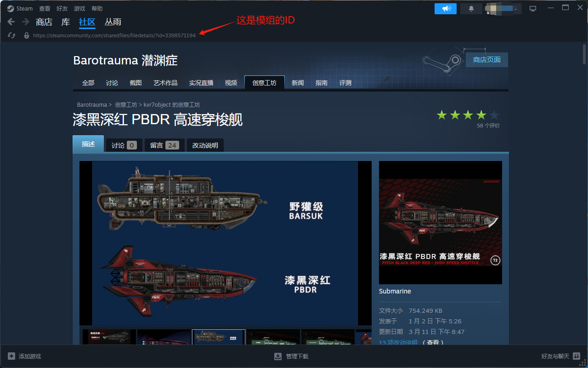Image resolution: width=588 pixels, height=368 pixels.
Task: Select highlighted third thumbnail
Action: (x=219, y=337)
